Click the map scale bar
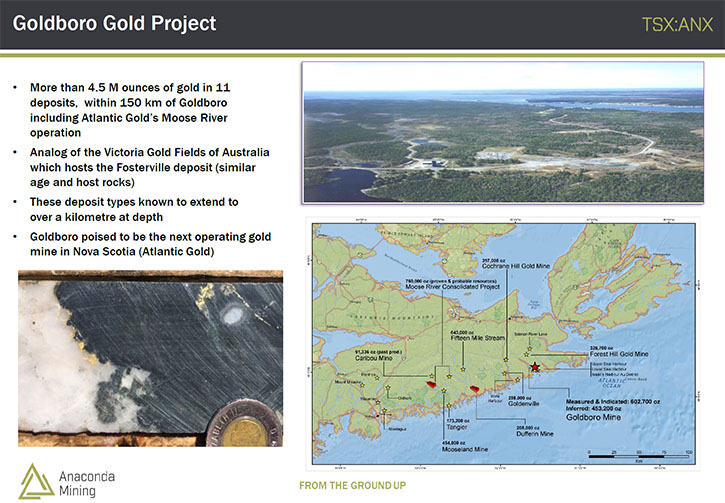Screen dimensions: 725x503 pyautogui.click(x=639, y=457)
